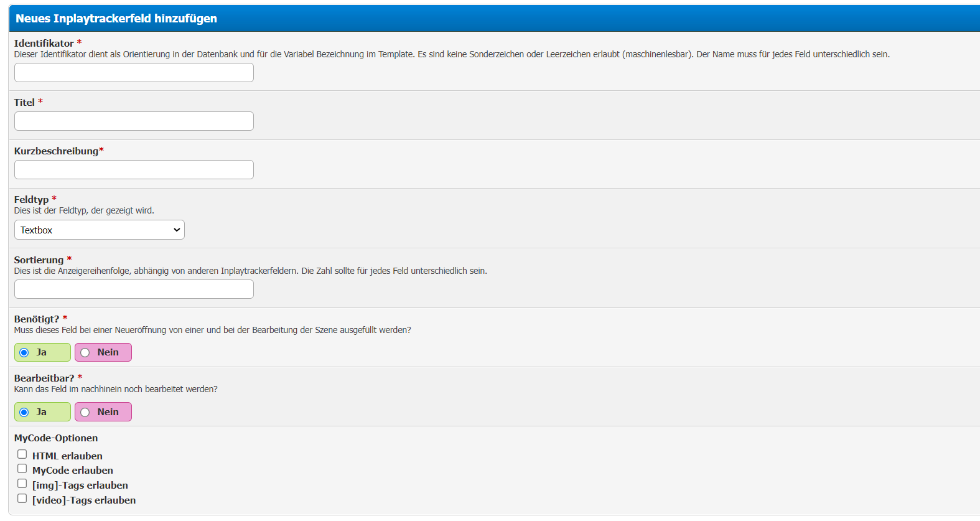Enable HTML erlauben checkbox
This screenshot has width=980, height=521.
22,454
